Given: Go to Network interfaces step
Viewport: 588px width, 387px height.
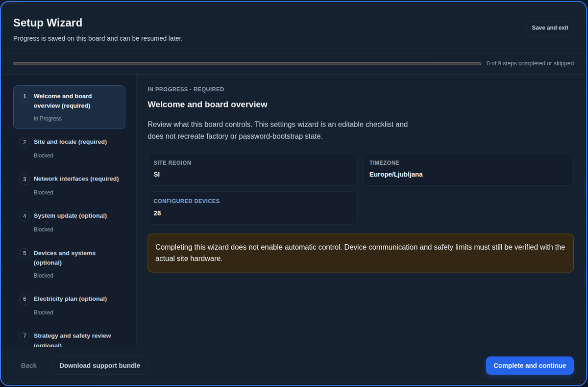Looking at the screenshot, I should pos(69,185).
